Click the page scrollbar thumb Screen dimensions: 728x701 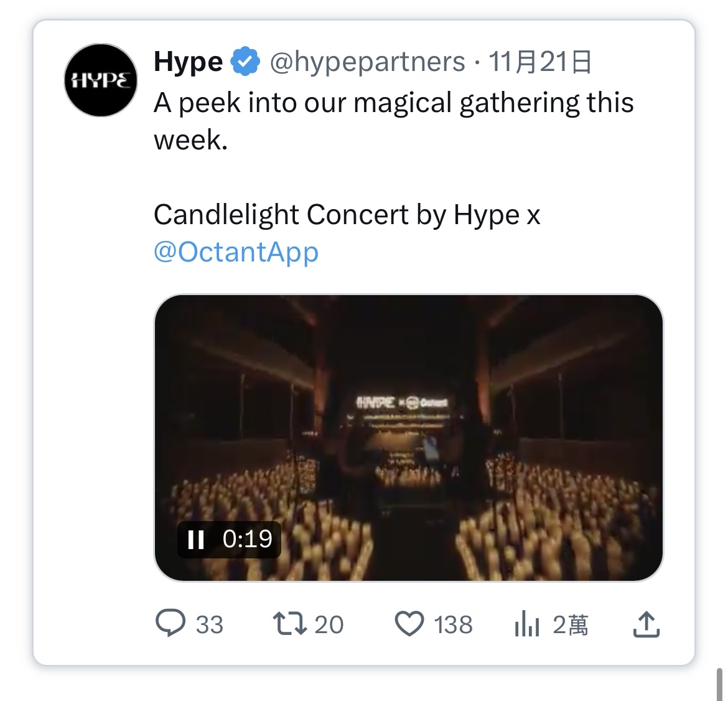pos(719,684)
